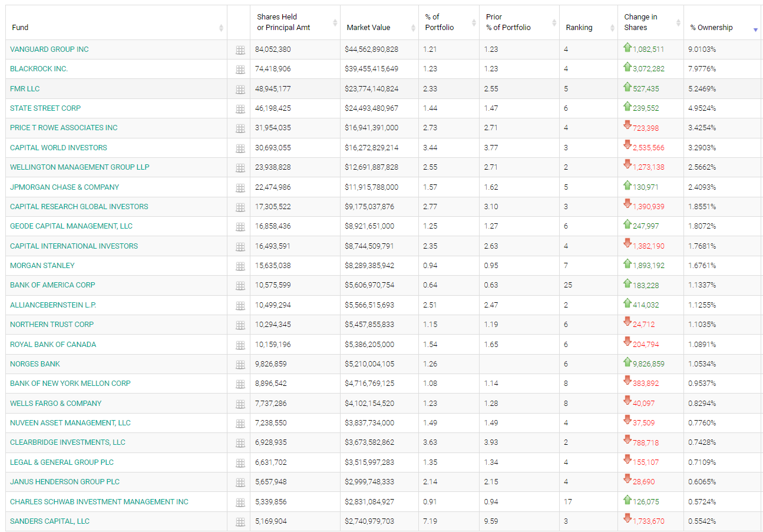Click grid icon for Capital World Investors
This screenshot has width=763, height=532.
[240, 149]
